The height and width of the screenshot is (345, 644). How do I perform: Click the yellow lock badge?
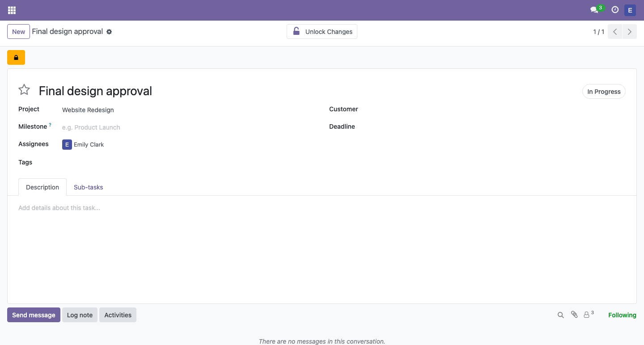[16, 57]
